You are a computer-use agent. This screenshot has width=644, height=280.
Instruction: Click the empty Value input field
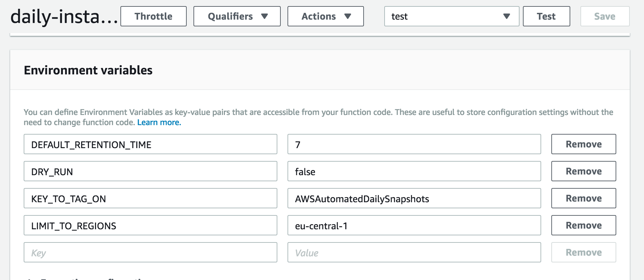coord(414,253)
